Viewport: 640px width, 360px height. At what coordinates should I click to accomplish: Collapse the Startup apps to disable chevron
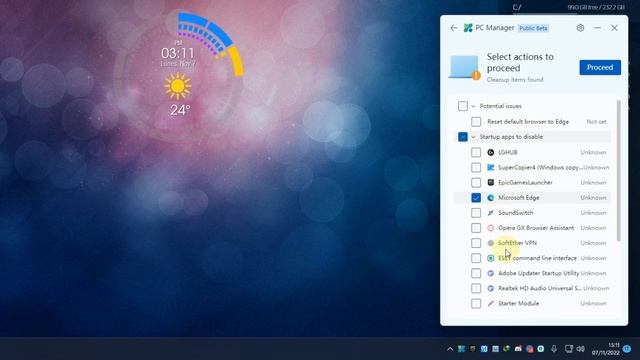473,137
